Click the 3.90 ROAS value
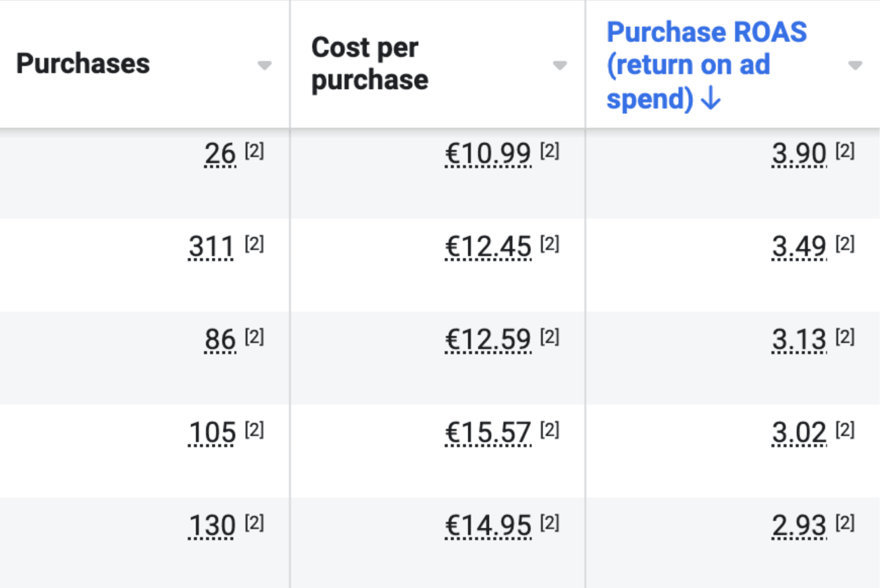The width and height of the screenshot is (880, 588). (800, 155)
